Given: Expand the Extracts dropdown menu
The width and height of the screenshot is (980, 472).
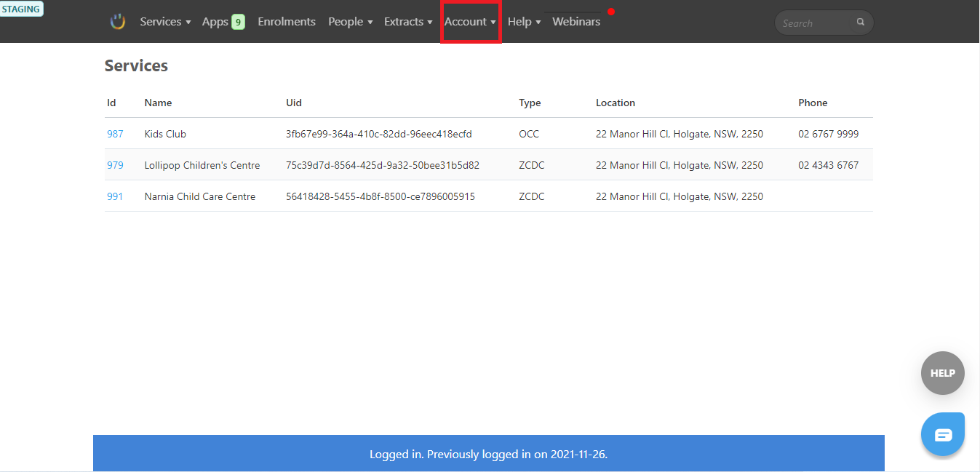Looking at the screenshot, I should [408, 22].
